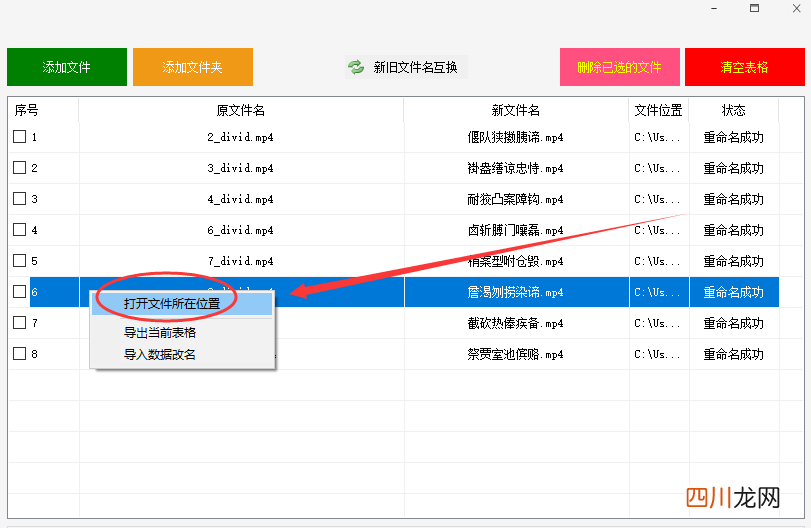Click the 重命名成功 status in row 8
The image size is (811, 528).
(734, 354)
